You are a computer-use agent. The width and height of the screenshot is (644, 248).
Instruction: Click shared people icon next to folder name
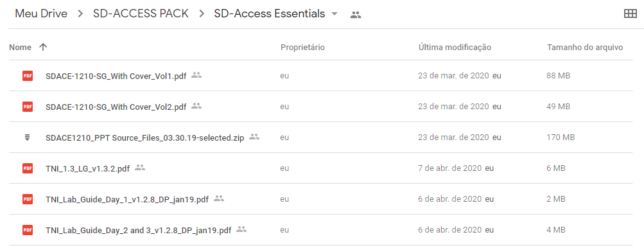click(x=355, y=15)
